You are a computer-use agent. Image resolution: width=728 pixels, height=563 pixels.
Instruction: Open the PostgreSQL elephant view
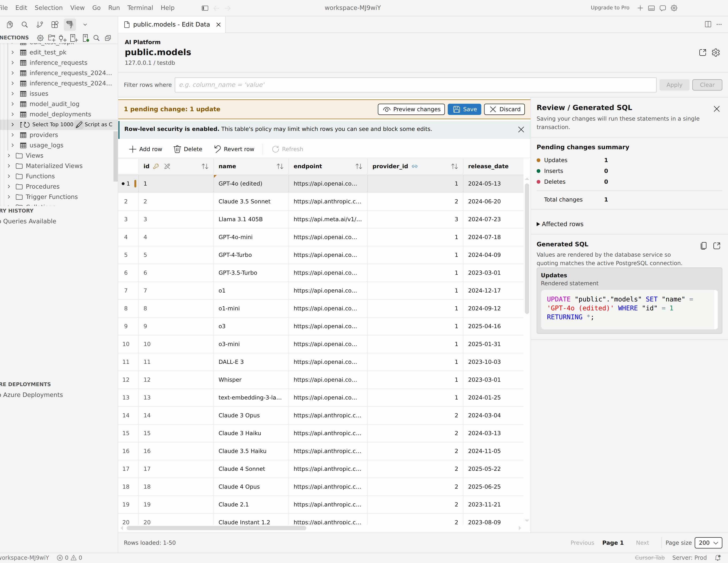(x=70, y=24)
